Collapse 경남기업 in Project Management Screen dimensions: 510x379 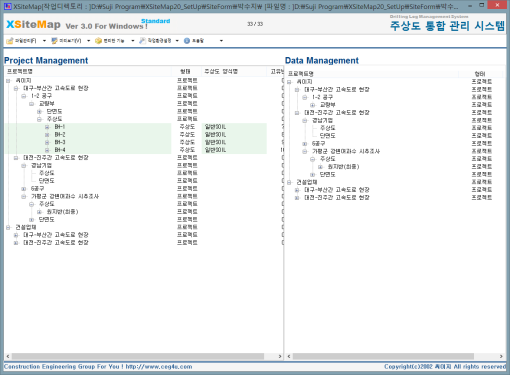click(24, 165)
